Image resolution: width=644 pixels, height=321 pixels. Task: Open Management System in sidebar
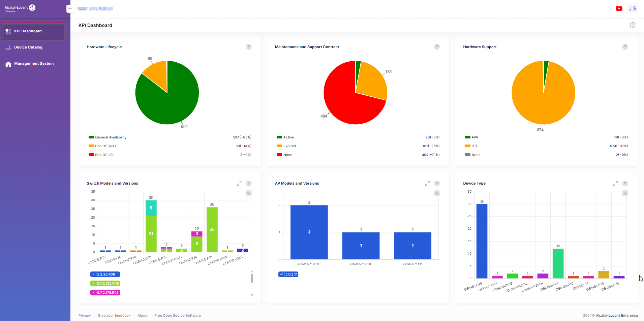click(x=34, y=64)
